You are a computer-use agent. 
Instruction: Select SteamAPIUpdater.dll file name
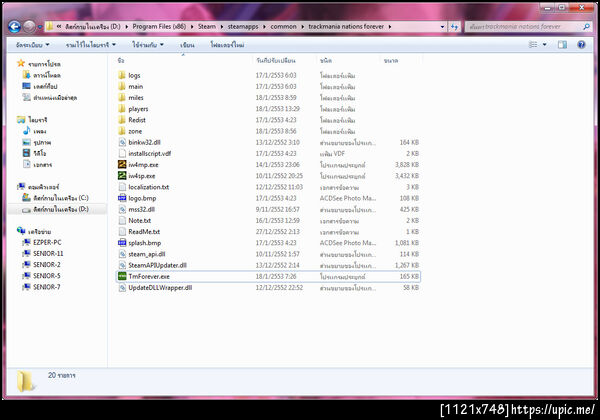[x=158, y=265]
